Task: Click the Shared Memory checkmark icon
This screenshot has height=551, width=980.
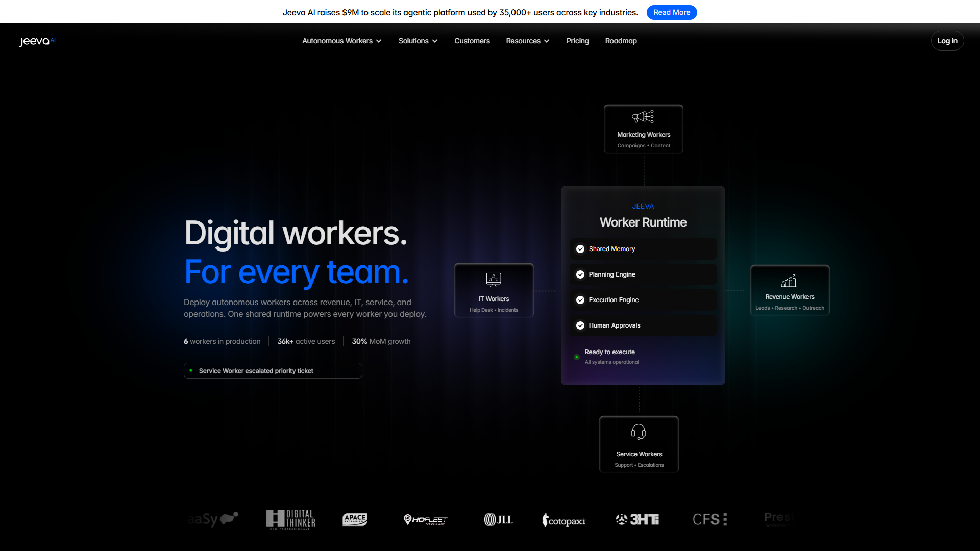Action: [x=580, y=249]
